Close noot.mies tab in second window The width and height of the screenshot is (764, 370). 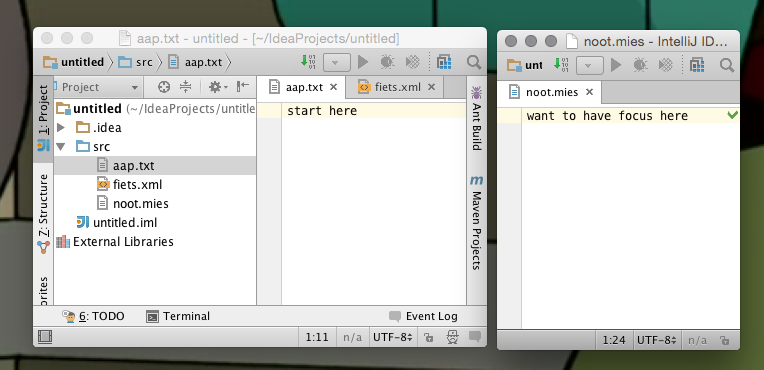click(x=590, y=92)
